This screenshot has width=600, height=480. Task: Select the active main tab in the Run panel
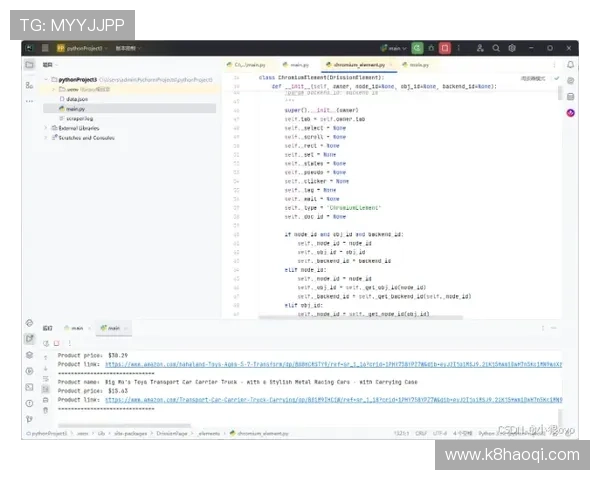tap(114, 328)
